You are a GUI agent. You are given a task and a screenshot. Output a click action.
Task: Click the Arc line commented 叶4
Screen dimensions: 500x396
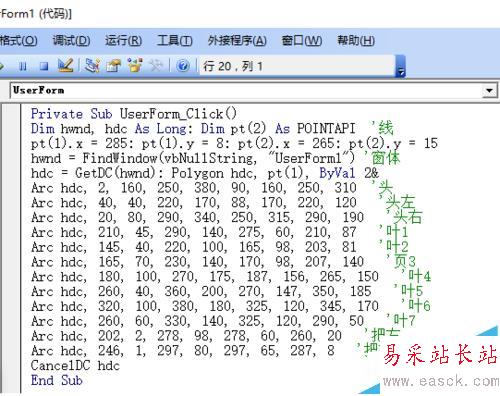[x=205, y=276]
